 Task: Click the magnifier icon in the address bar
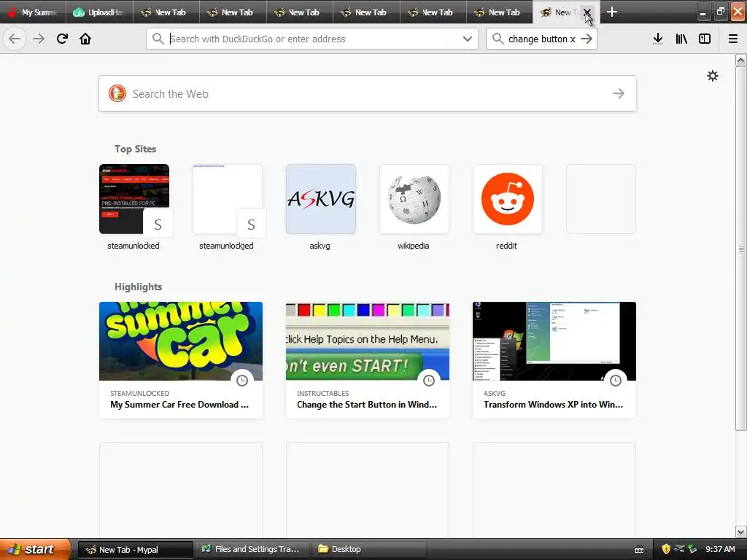coord(158,39)
